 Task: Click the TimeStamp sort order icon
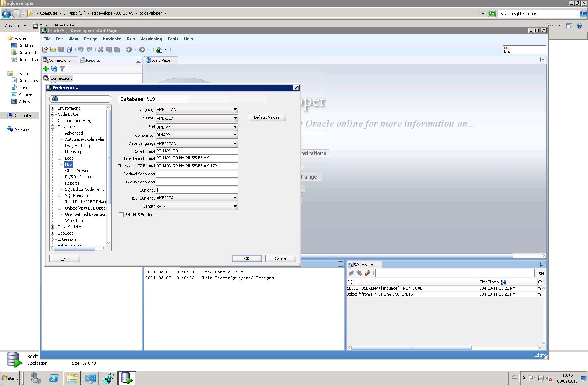503,282
